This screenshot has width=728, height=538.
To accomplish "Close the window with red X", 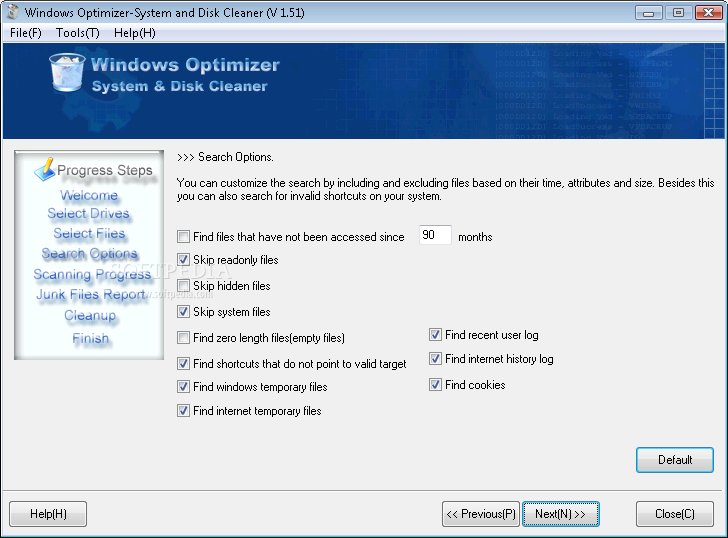I will pyautogui.click(x=708, y=13).
